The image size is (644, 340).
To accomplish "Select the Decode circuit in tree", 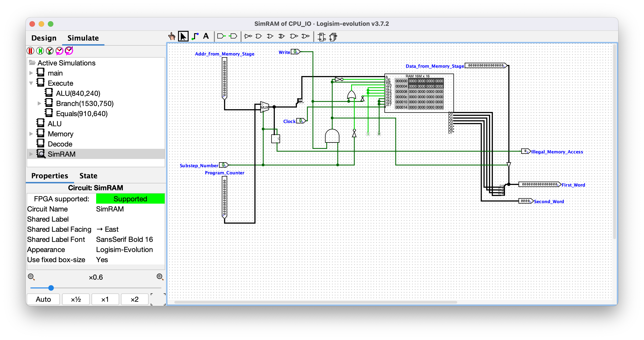I will click(x=60, y=144).
